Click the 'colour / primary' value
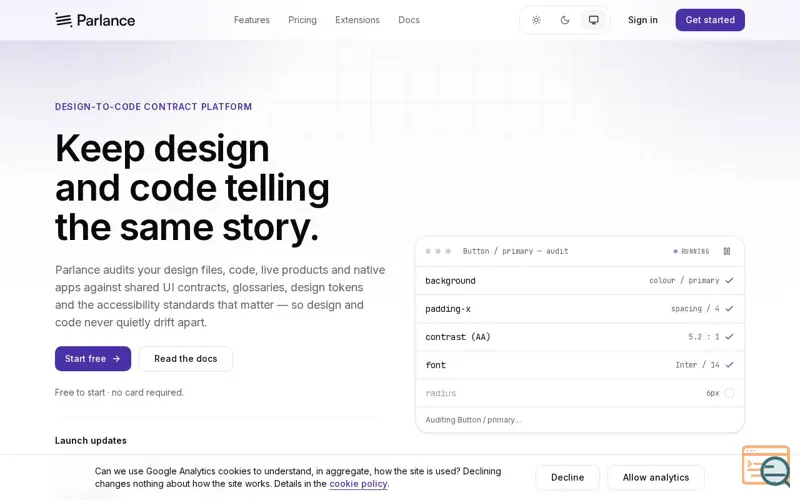 pos(684,281)
